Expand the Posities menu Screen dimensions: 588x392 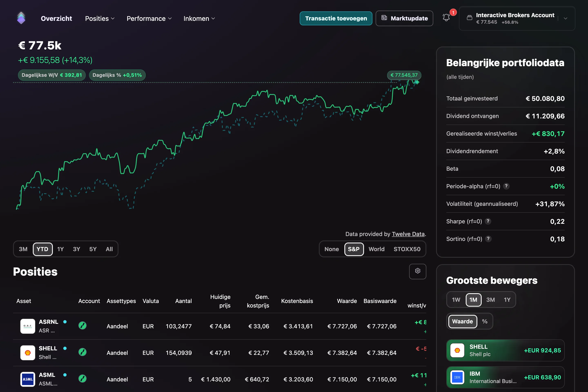coord(100,19)
